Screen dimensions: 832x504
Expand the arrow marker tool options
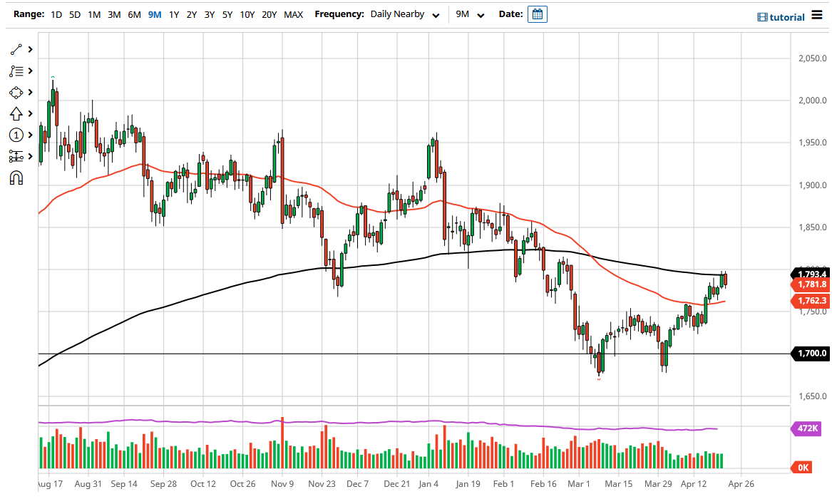click(30, 113)
